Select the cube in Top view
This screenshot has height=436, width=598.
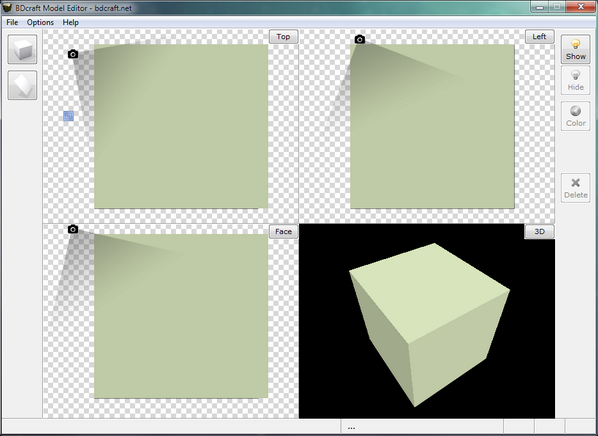tap(181, 126)
